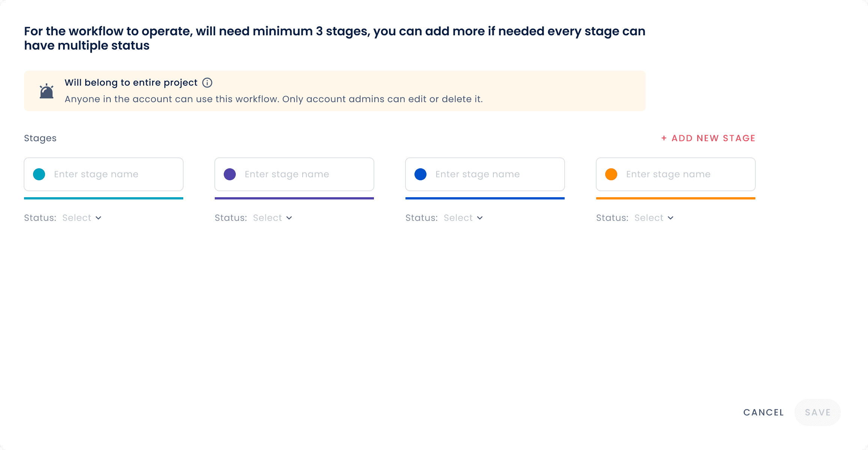Viewport: 868px width, 450px height.
Task: Open the Status dropdown under the orange stage
Action: pos(654,218)
